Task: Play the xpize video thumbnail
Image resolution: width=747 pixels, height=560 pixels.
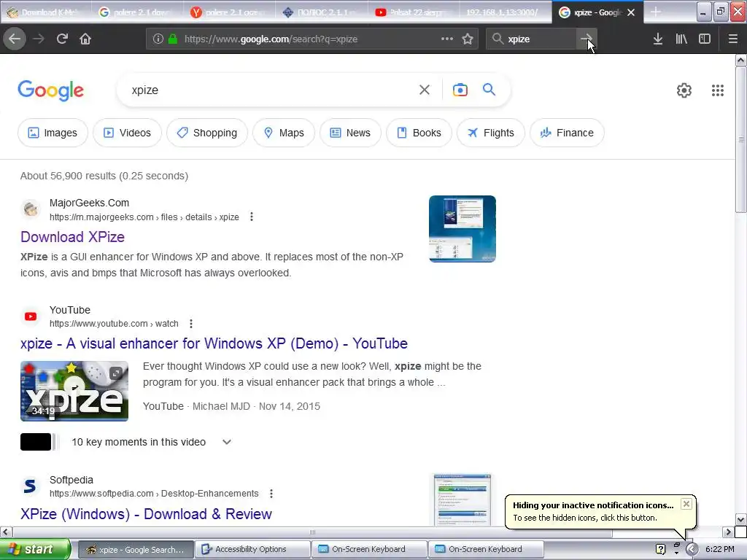Action: 74,391
